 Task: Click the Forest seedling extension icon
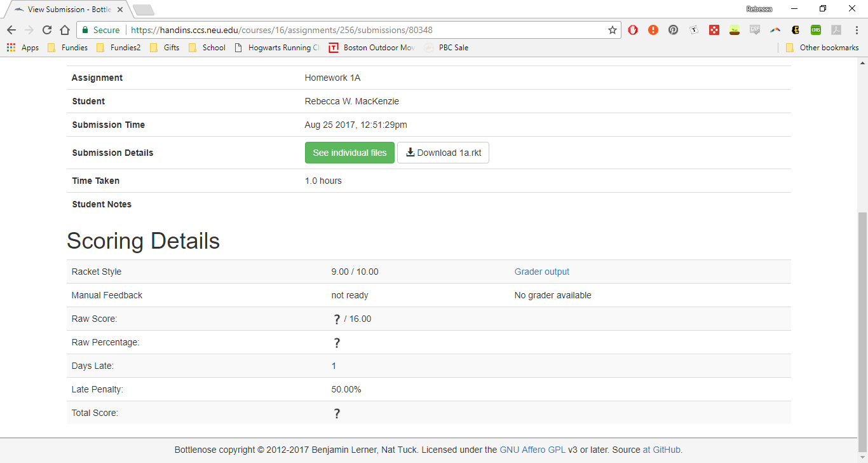click(735, 30)
